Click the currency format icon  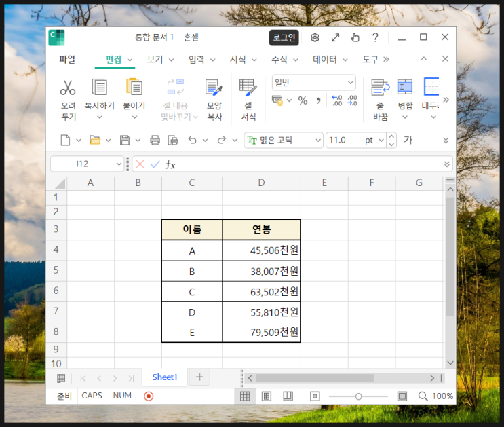coord(277,100)
